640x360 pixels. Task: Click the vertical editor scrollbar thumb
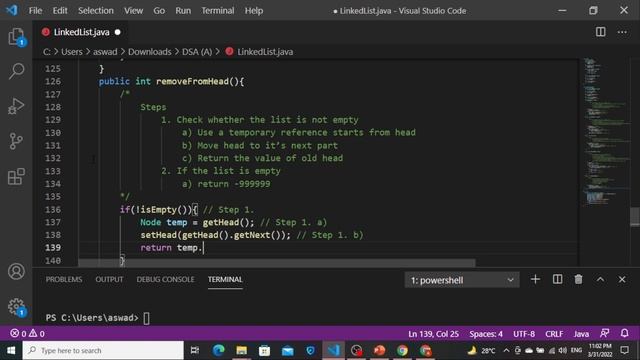point(635,217)
